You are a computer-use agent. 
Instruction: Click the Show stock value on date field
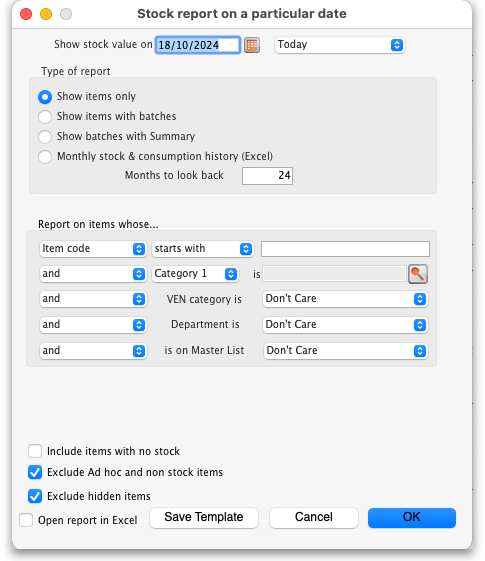(x=198, y=45)
